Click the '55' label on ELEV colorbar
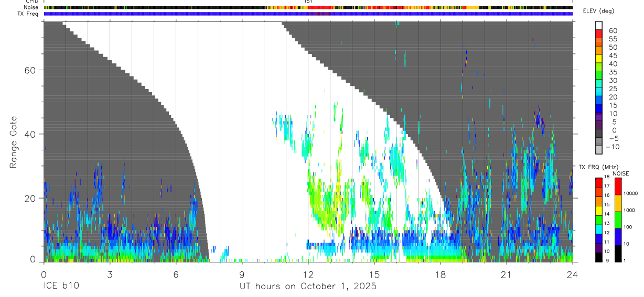This screenshot has height=297, width=644. [612, 39]
